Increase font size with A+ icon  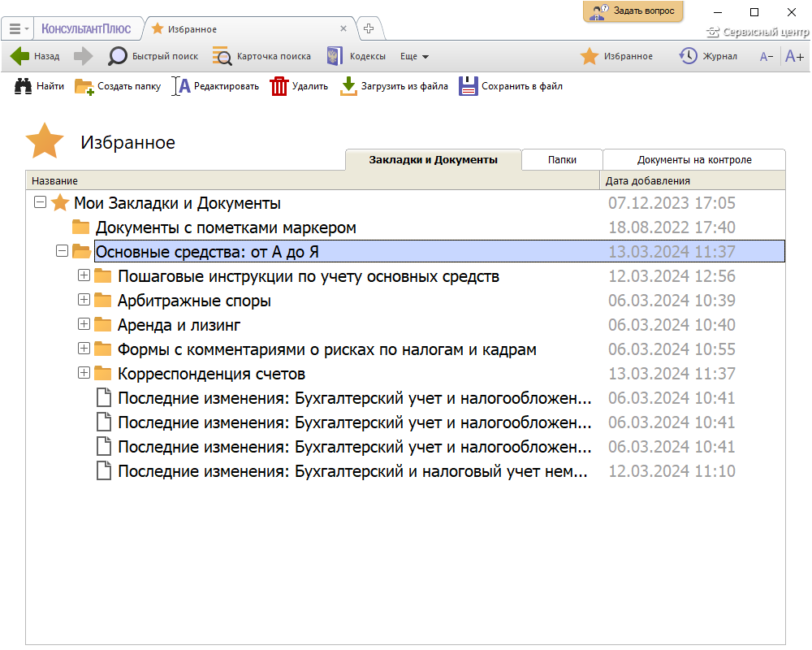[x=794, y=56]
